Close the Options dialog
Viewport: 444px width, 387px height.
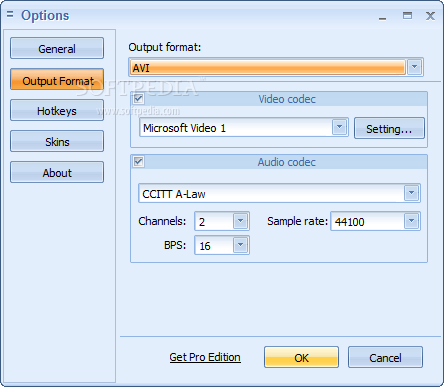point(430,16)
